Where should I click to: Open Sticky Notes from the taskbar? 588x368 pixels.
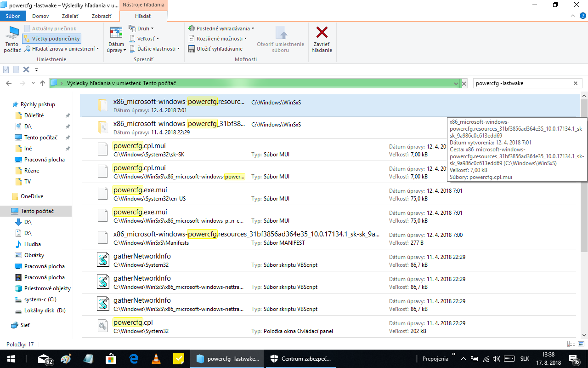coord(179,359)
